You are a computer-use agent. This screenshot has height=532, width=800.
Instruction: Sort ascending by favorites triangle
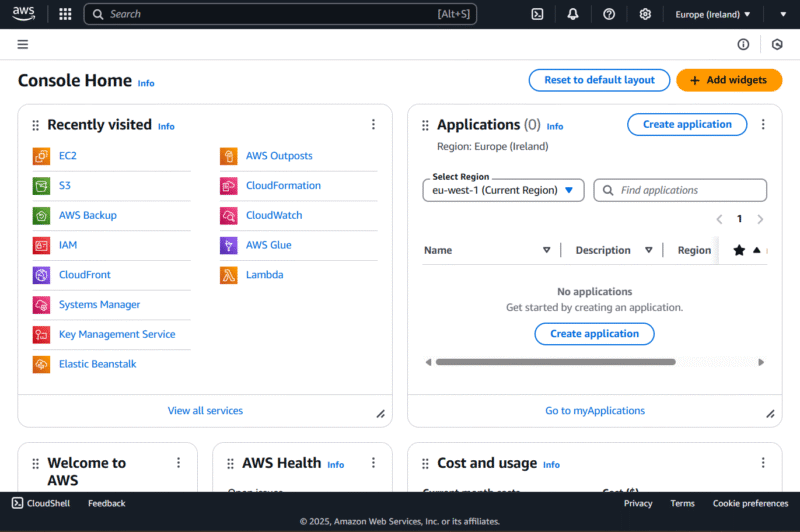pos(757,250)
